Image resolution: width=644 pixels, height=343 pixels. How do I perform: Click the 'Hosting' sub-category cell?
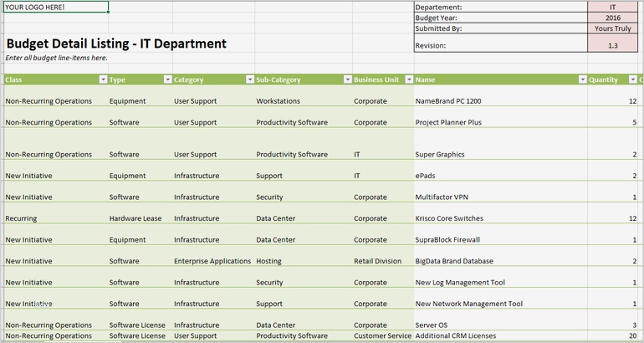[x=304, y=256]
